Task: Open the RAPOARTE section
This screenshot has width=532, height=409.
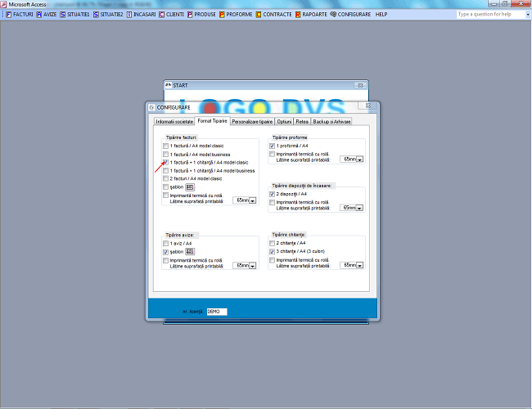Action: pos(313,14)
